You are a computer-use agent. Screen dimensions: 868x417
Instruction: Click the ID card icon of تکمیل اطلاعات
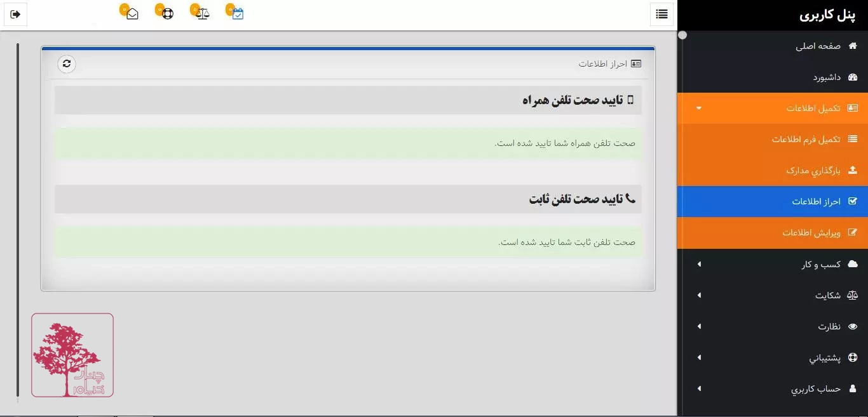pyautogui.click(x=853, y=109)
